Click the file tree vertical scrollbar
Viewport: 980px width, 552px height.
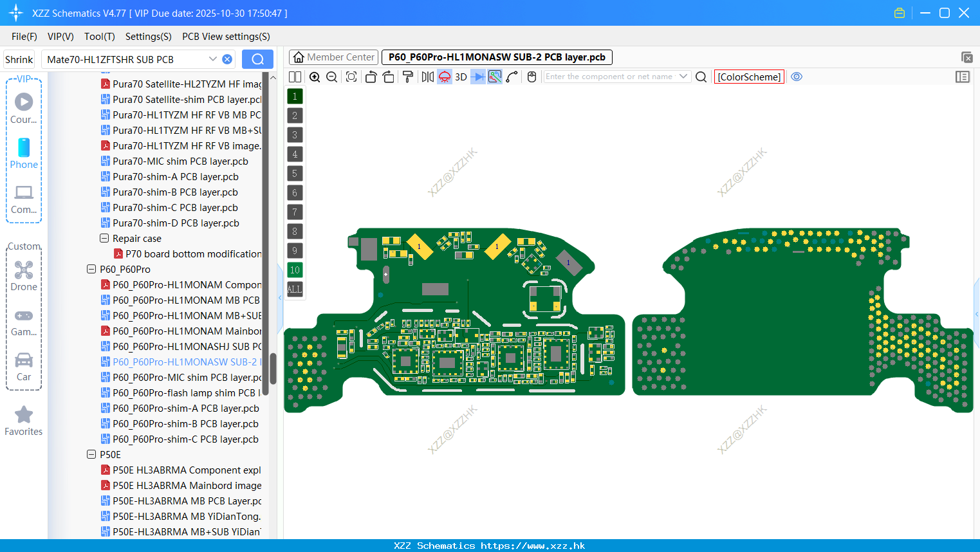pos(273,368)
